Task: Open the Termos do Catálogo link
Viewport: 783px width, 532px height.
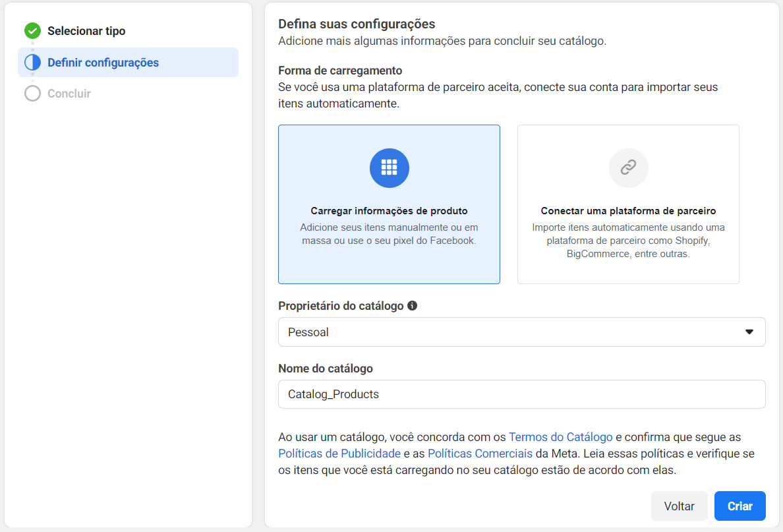Action: click(x=561, y=437)
